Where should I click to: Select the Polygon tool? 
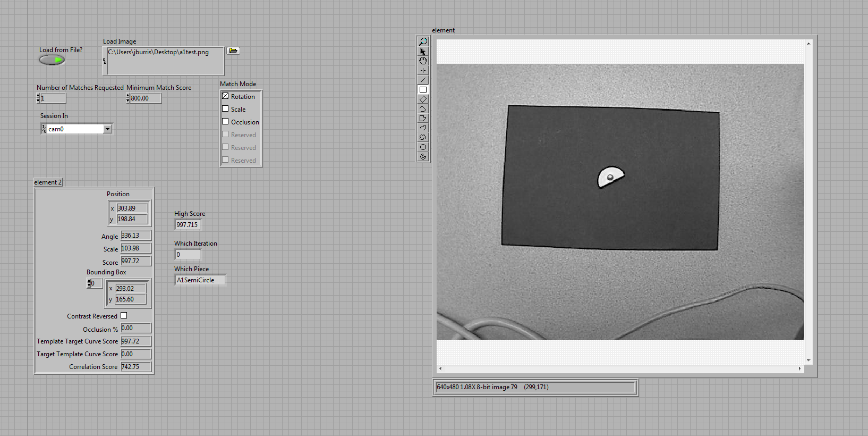[x=423, y=118]
